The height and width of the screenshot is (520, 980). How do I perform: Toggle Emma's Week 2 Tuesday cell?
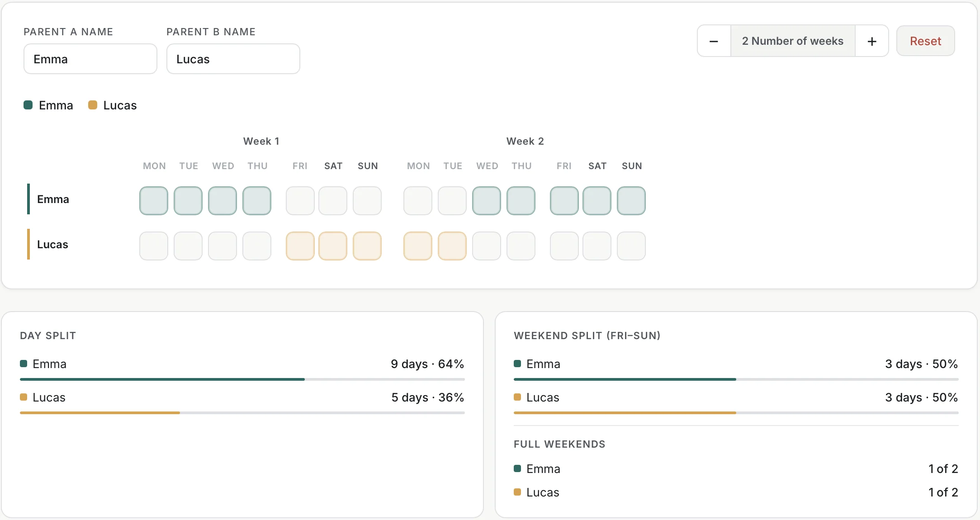(452, 201)
